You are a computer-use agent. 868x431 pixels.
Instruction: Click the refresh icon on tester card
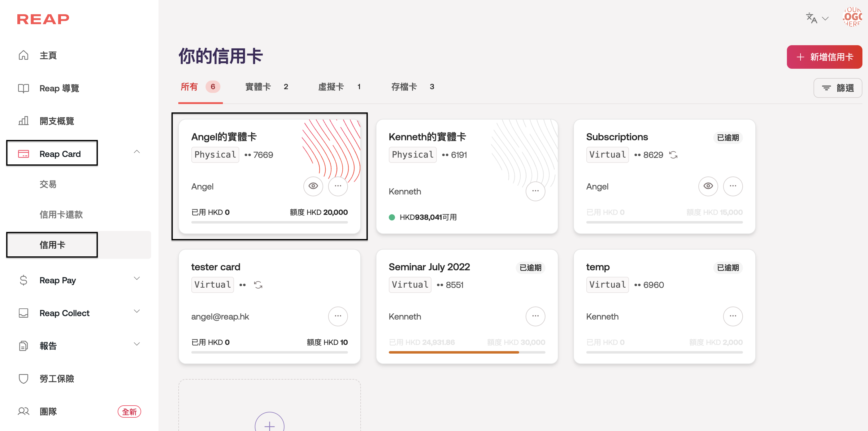(258, 285)
